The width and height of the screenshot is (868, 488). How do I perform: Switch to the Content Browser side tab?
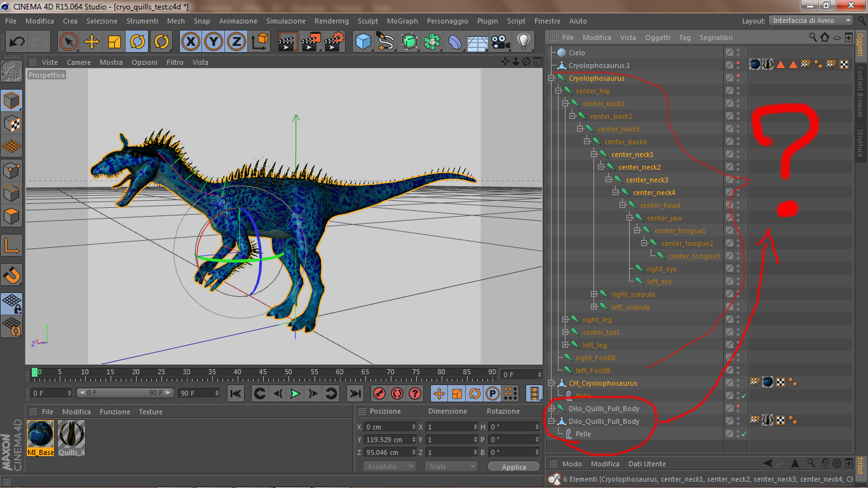pyautogui.click(x=861, y=92)
